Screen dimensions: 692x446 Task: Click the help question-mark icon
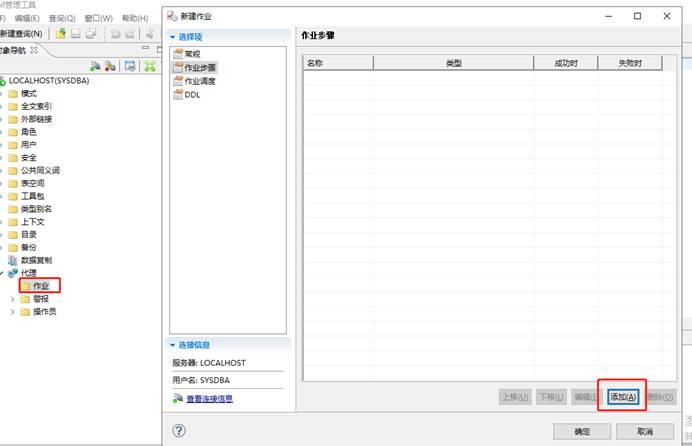pyautogui.click(x=179, y=431)
